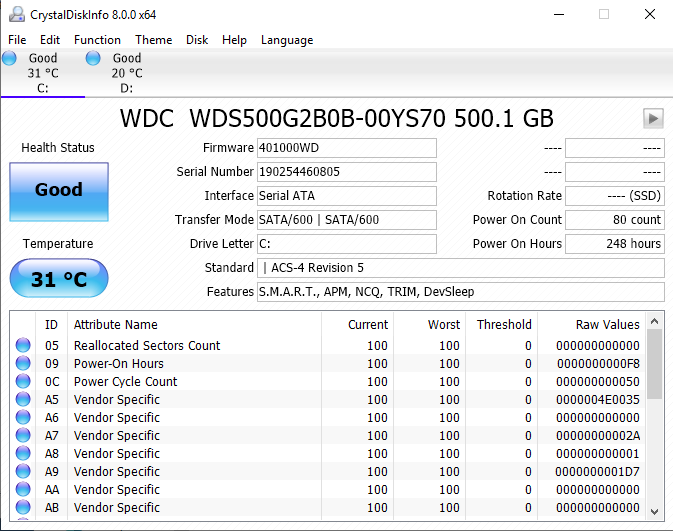The height and width of the screenshot is (531, 673).
Task: Click the Features field listing S.M.A.R.T.
Action: pyautogui.click(x=460, y=292)
